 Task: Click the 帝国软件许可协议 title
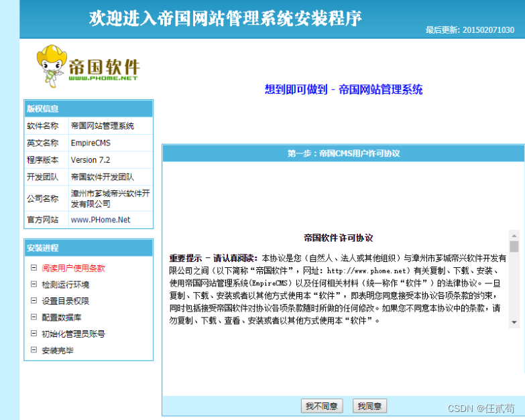(x=338, y=238)
